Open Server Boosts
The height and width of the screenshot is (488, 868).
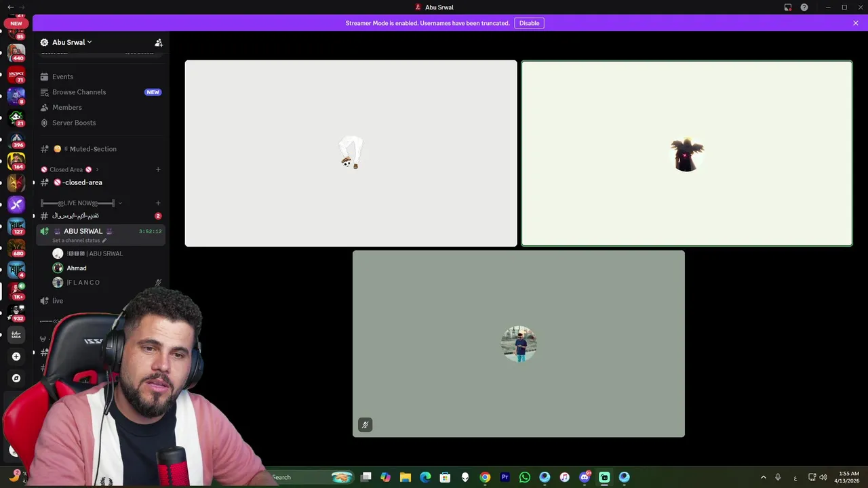click(x=101, y=123)
